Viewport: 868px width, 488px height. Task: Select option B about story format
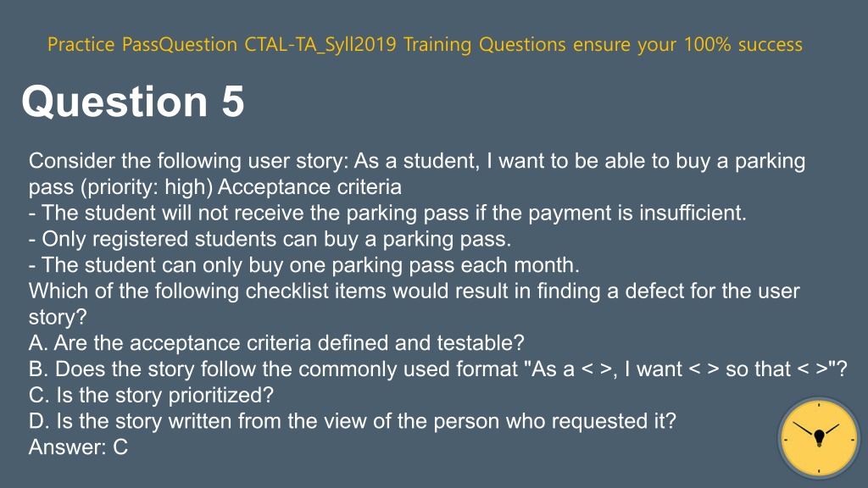click(438, 369)
